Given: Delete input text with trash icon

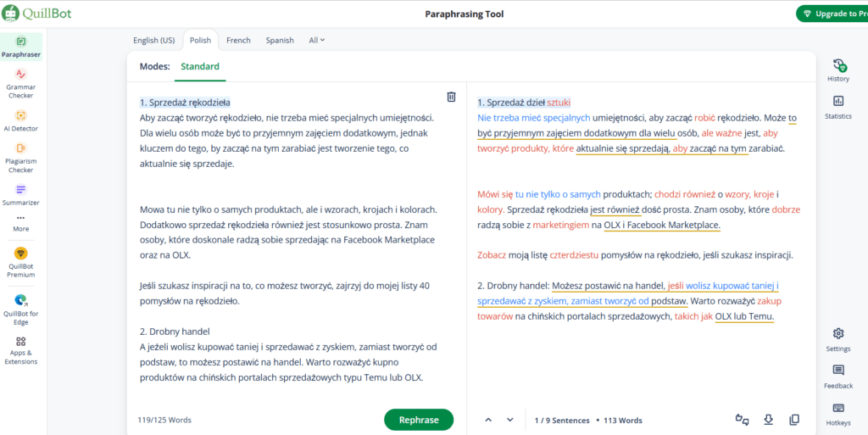Looking at the screenshot, I should click(x=451, y=98).
